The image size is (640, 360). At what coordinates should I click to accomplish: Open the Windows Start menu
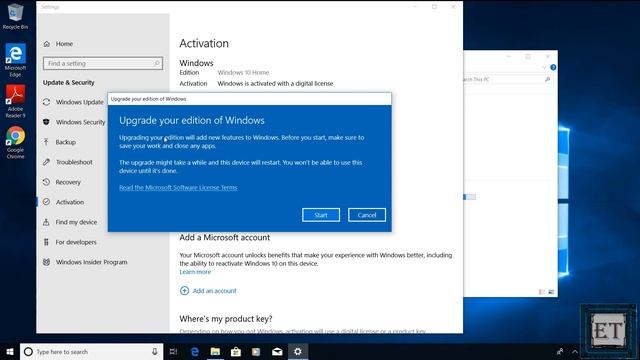click(x=10, y=351)
